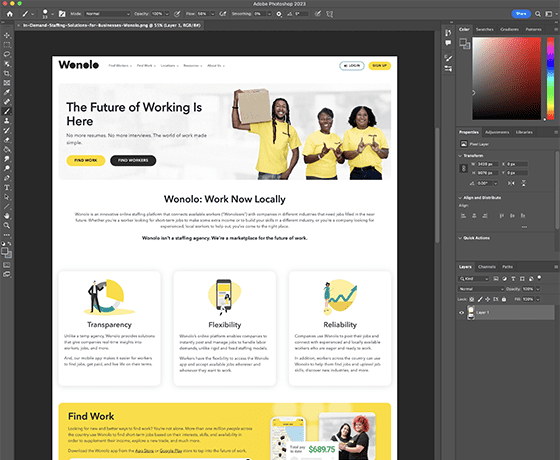This screenshot has width=560, height=460.
Task: Open the Brush Settings panel folder icon
Action: pos(62,14)
